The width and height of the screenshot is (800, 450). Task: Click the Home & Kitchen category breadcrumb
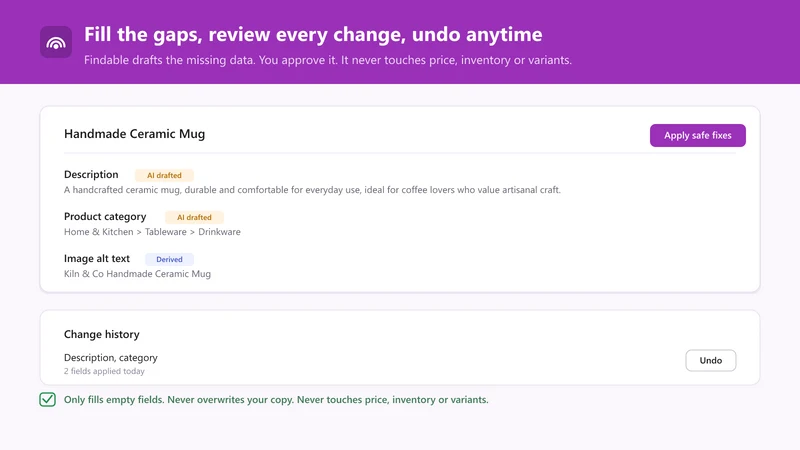(x=98, y=232)
